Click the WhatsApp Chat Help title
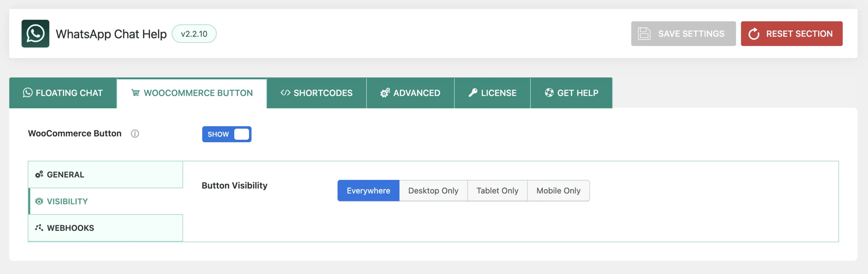Viewport: 868px width, 274px height. (x=111, y=34)
